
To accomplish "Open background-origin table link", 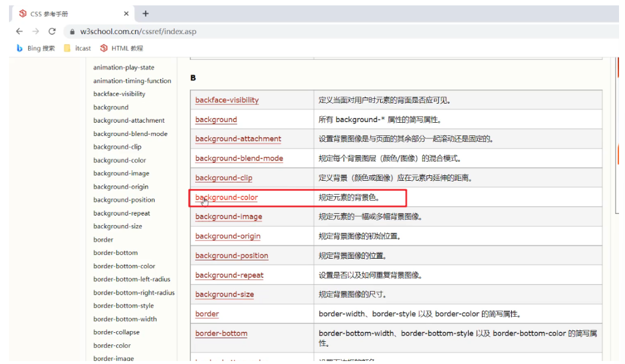I will pos(227,236).
